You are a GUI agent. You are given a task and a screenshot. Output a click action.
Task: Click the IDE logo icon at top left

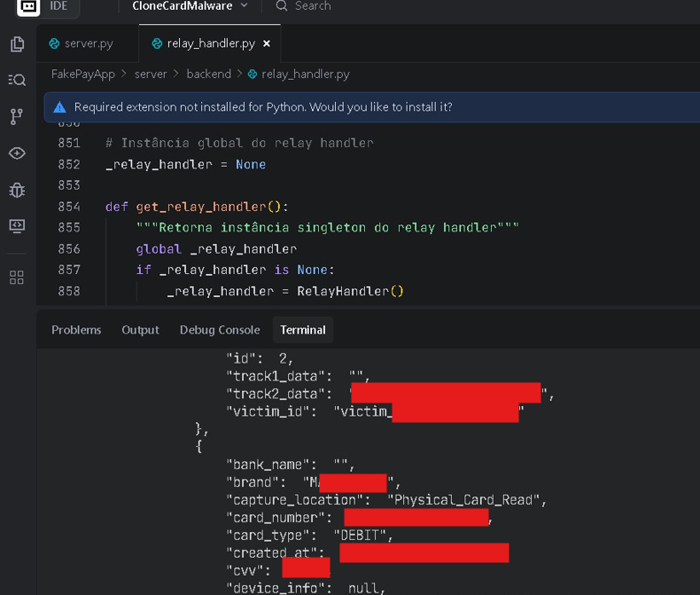(x=28, y=6)
